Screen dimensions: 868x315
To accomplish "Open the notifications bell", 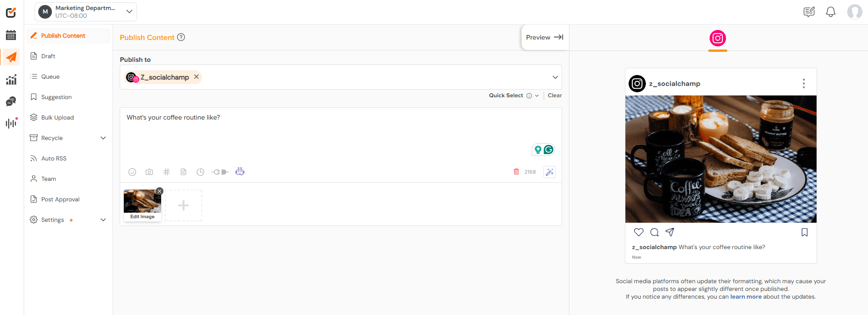I will (830, 12).
